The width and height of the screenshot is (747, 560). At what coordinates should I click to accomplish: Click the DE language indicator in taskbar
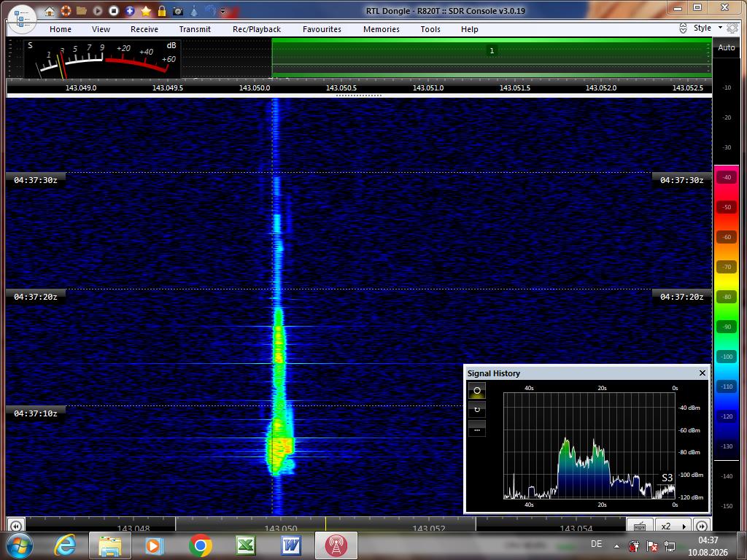point(596,544)
